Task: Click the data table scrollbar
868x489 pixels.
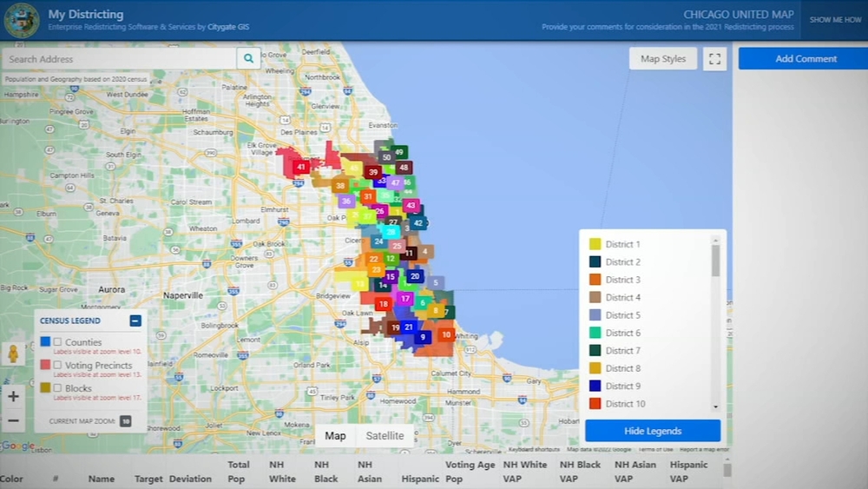Action: click(x=727, y=470)
